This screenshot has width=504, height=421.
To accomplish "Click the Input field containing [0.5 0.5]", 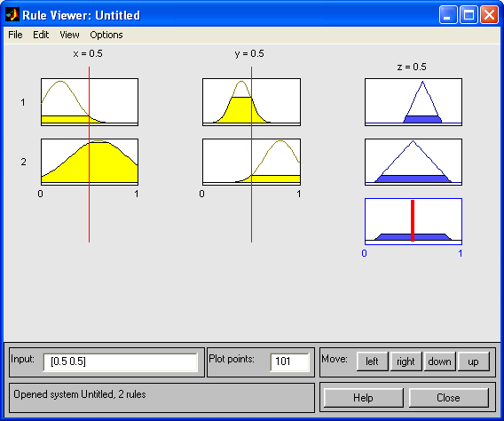I will pos(120,361).
